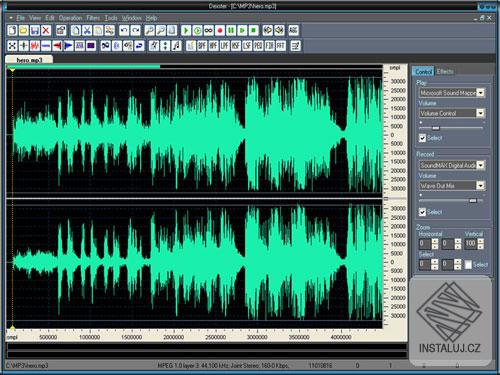Open the Help menu
The height and width of the screenshot is (375, 500).
click(151, 18)
